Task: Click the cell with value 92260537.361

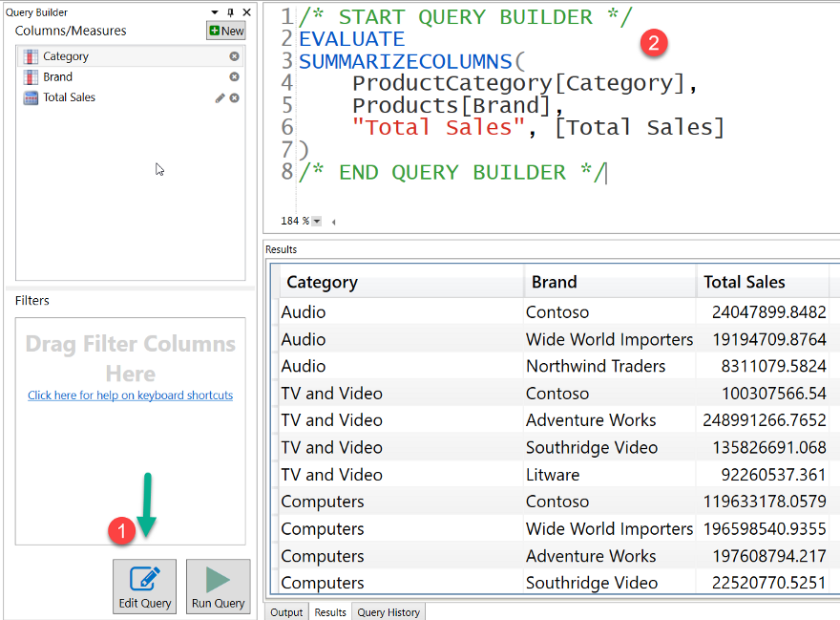Action: pyautogui.click(x=763, y=475)
